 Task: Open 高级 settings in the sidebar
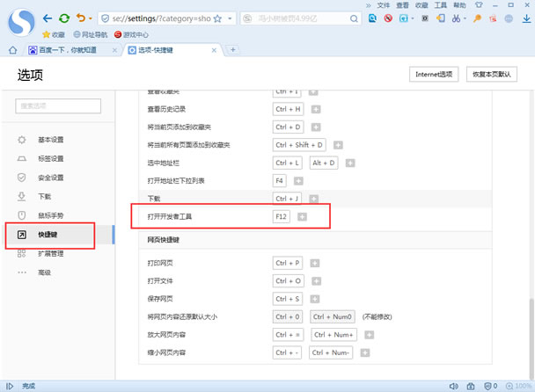(x=44, y=272)
